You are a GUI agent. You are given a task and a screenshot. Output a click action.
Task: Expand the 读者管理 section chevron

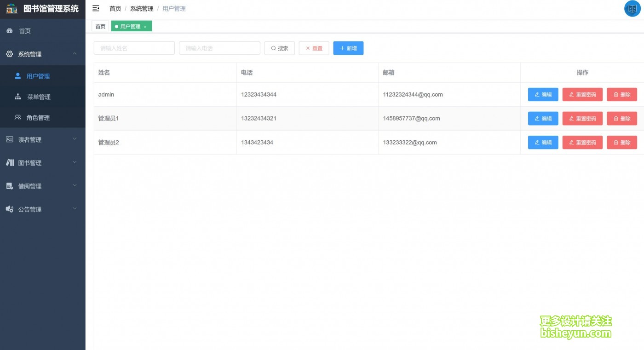pyautogui.click(x=75, y=139)
